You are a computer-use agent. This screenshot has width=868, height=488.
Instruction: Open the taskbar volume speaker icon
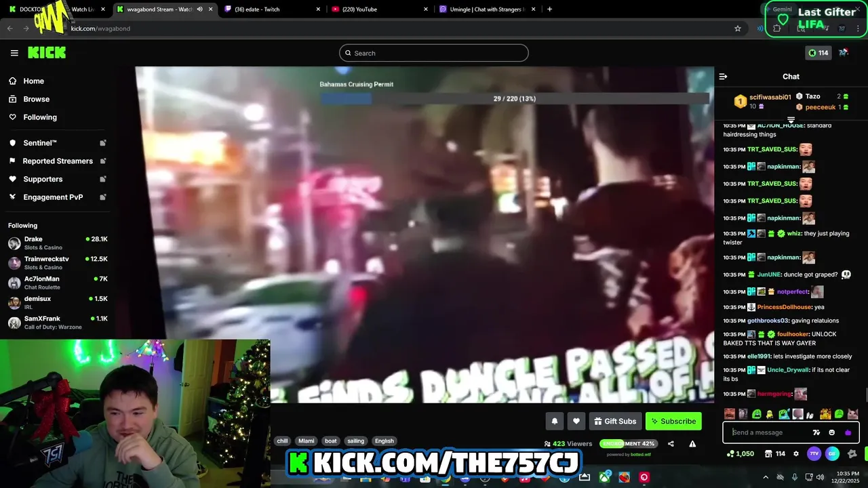pyautogui.click(x=820, y=477)
